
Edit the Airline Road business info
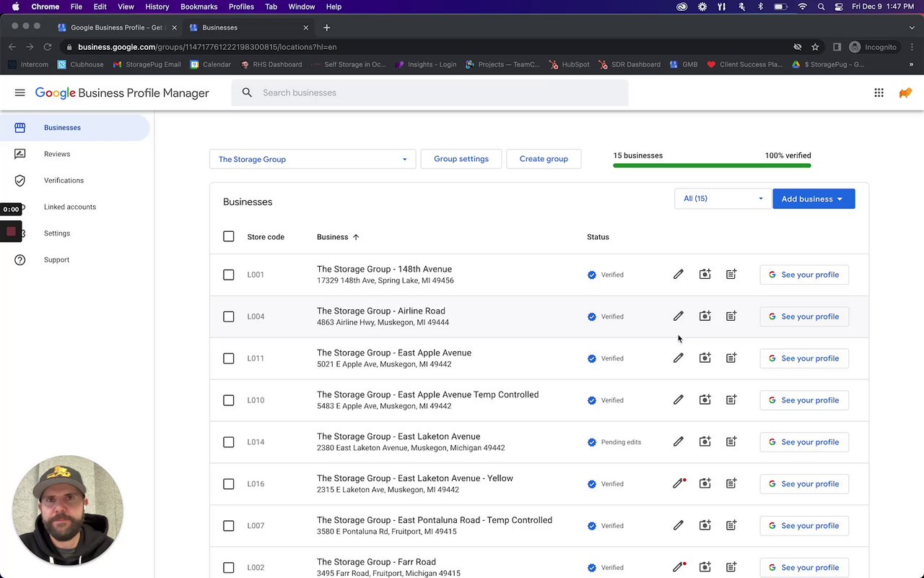679,316
